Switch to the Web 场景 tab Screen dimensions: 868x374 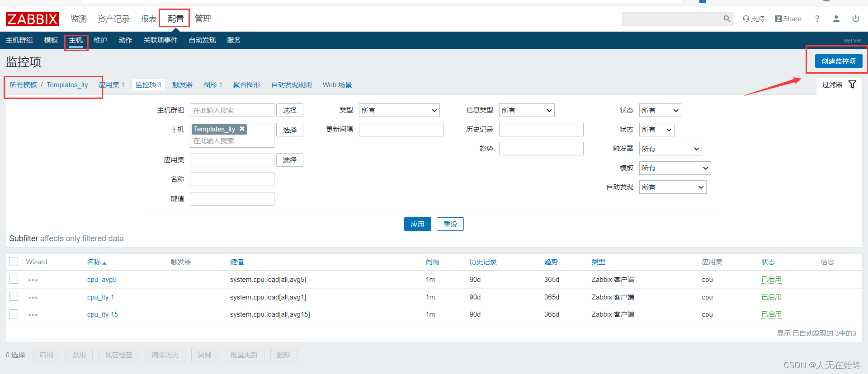pyautogui.click(x=337, y=85)
